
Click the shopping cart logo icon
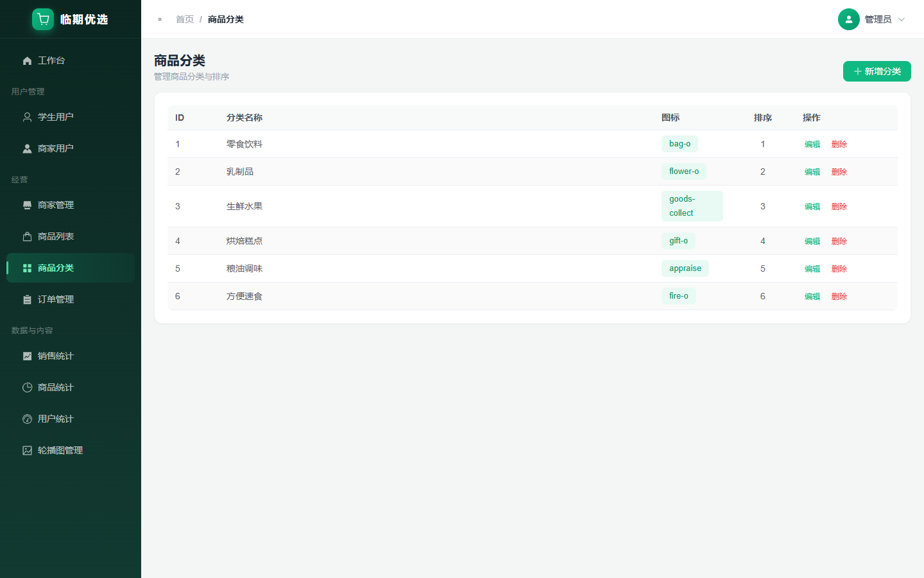43,19
